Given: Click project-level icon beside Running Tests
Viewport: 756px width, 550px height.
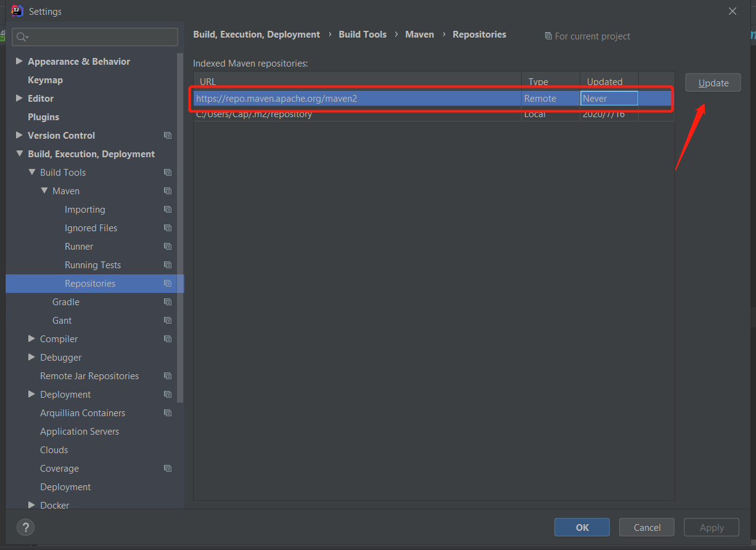Looking at the screenshot, I should pos(168,265).
